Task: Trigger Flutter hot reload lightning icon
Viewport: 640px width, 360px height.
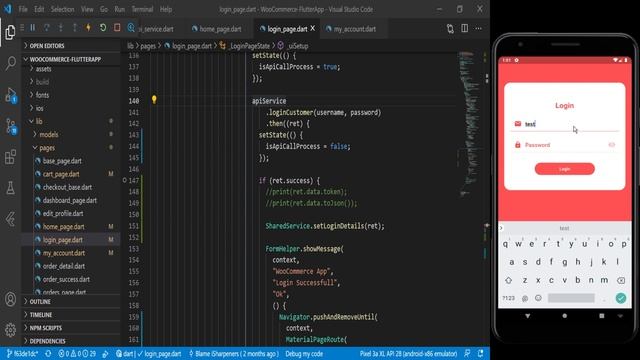Action: coord(88,28)
